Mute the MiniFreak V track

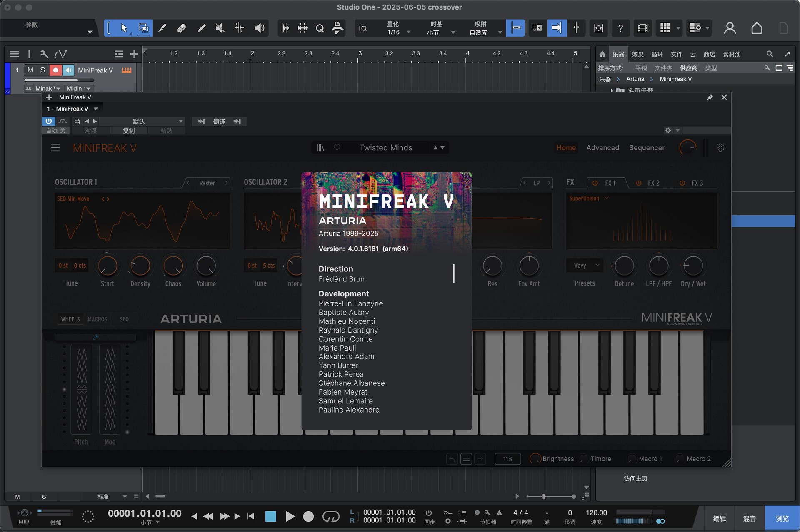point(30,70)
